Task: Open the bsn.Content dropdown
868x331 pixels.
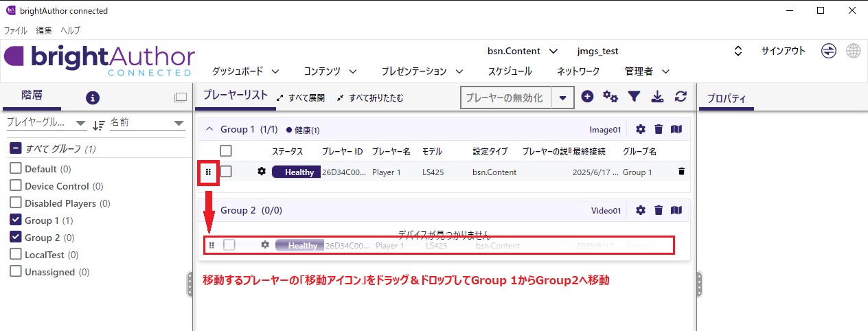Action: (523, 51)
